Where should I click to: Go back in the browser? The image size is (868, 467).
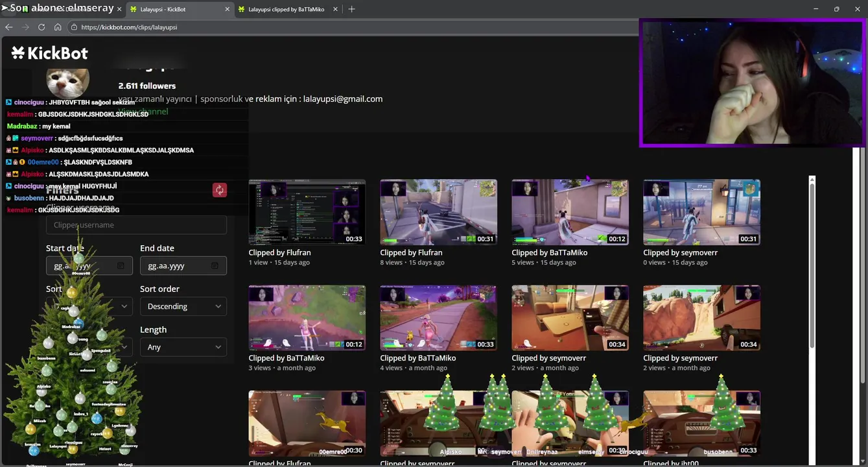[x=9, y=27]
